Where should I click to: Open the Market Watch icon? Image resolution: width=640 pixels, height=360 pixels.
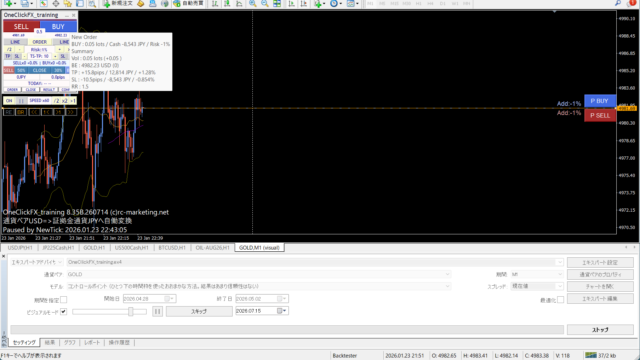point(43,4)
